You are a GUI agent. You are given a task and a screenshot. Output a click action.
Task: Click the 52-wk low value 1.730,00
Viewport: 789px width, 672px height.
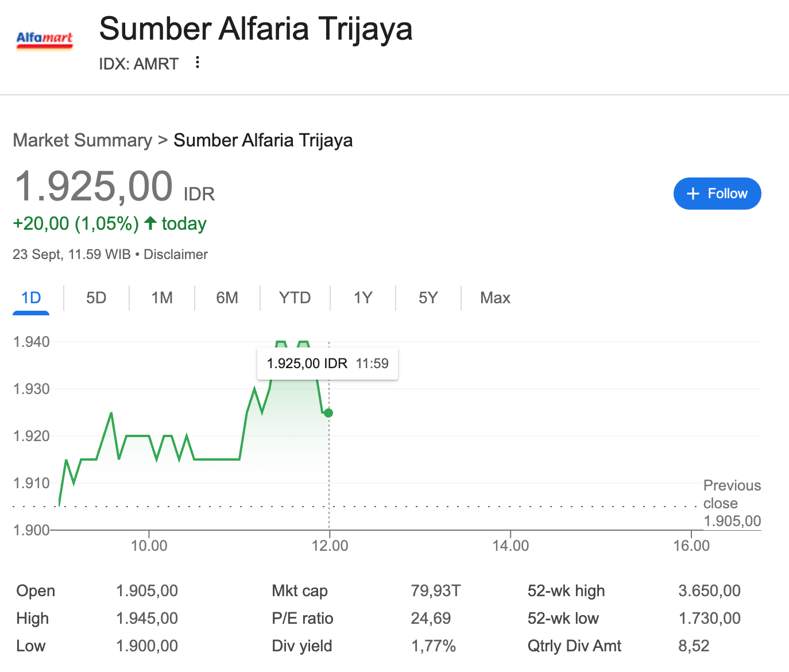[x=709, y=618]
